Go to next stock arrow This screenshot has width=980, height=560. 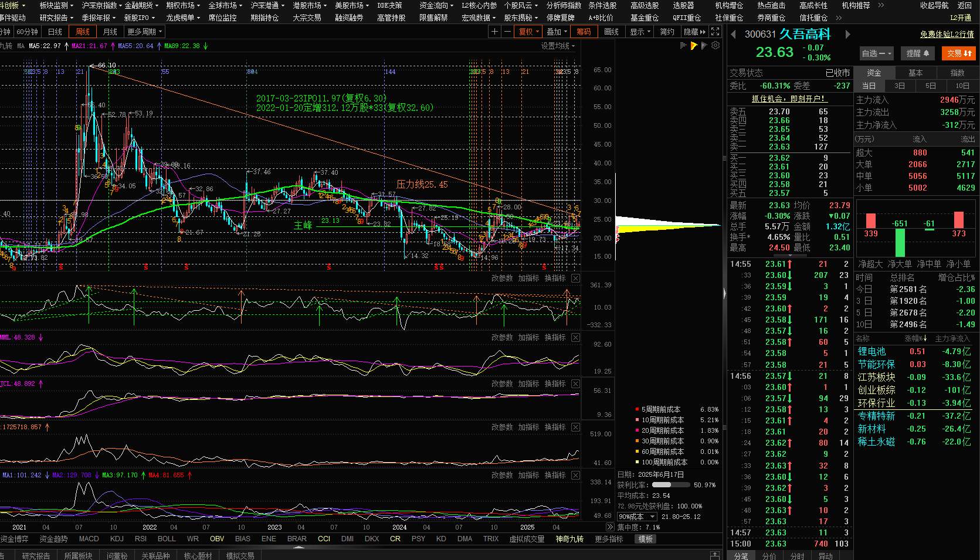click(x=847, y=35)
